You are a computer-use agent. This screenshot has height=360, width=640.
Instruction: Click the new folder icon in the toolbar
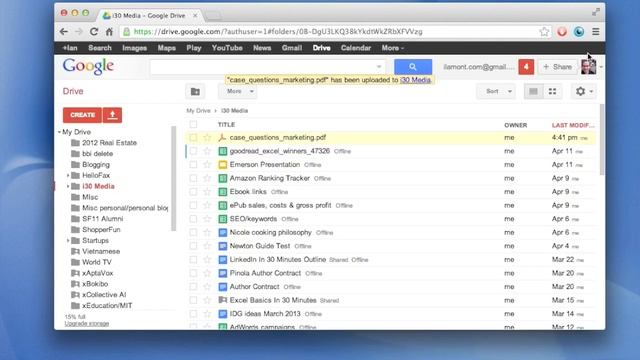click(195, 91)
